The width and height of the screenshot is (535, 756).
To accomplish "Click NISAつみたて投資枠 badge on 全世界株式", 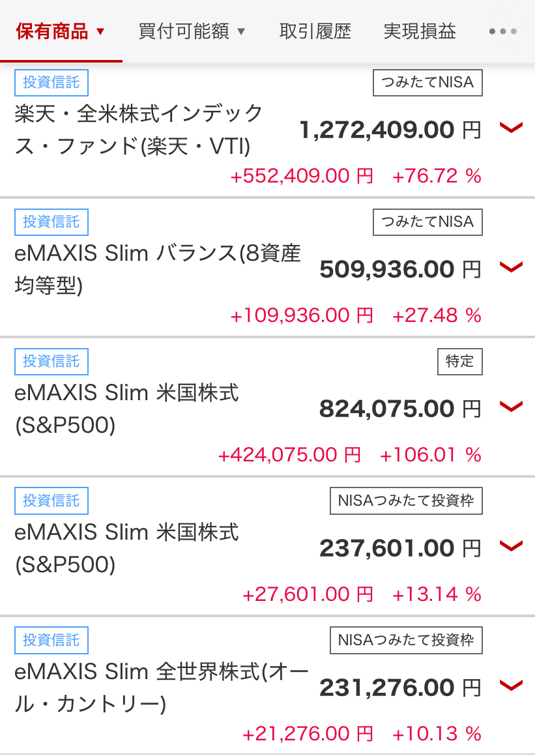I will coord(407,640).
